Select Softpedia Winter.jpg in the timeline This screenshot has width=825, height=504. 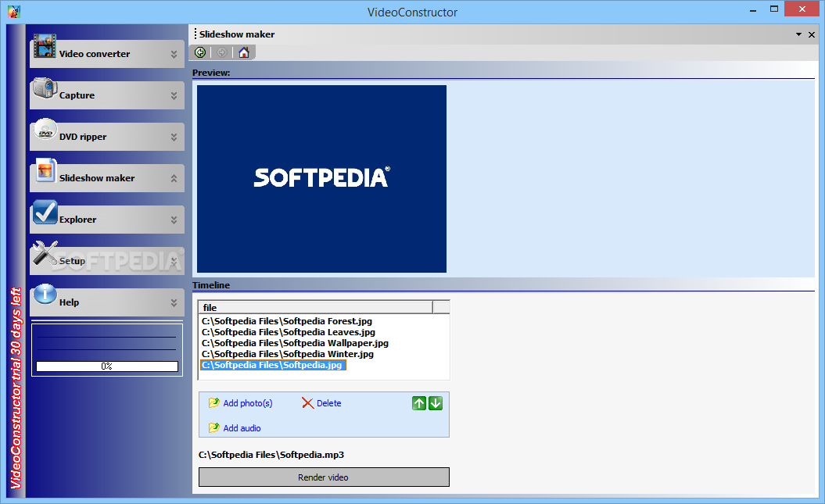(288, 354)
